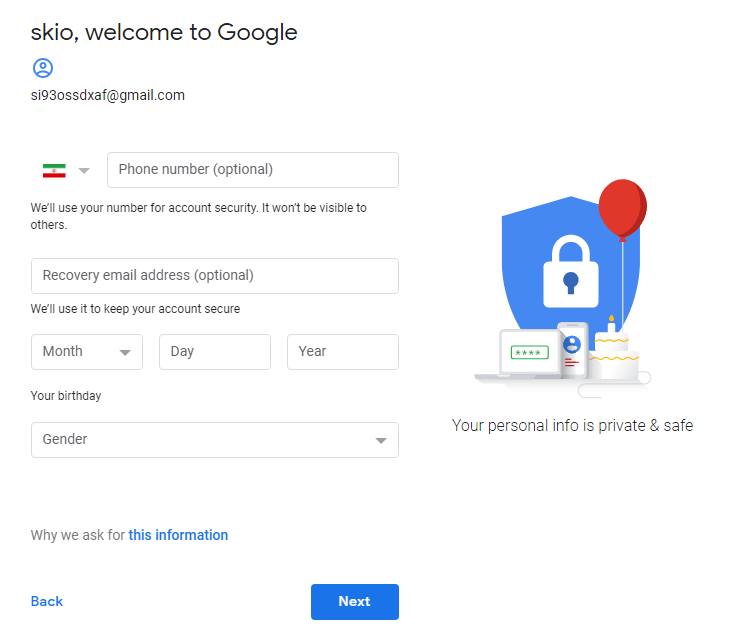Open the Gender dropdown
Image resolution: width=734 pixels, height=635 pixels.
tap(215, 440)
